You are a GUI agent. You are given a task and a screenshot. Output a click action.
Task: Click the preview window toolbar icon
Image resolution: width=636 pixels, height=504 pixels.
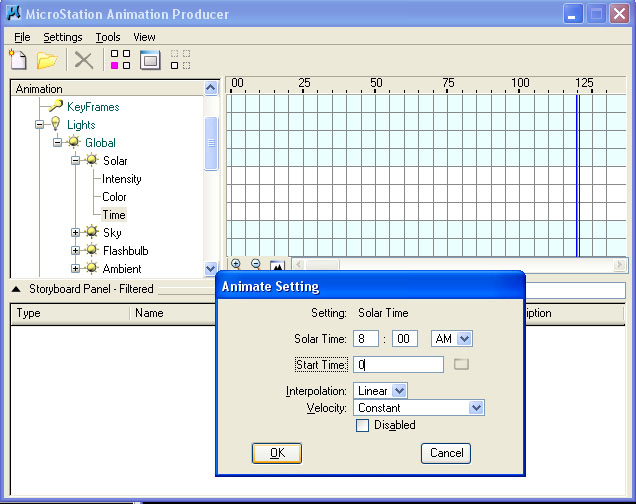coord(150,60)
